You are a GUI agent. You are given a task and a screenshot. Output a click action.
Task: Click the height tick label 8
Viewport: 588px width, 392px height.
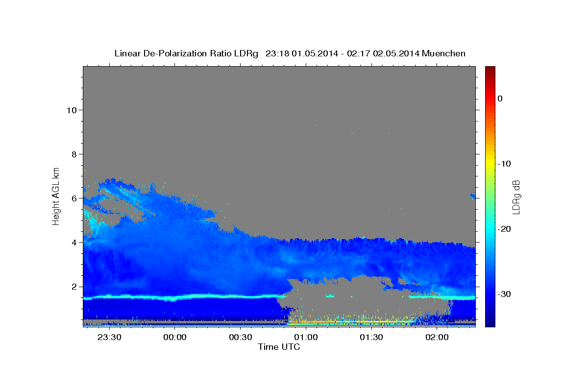(x=73, y=154)
